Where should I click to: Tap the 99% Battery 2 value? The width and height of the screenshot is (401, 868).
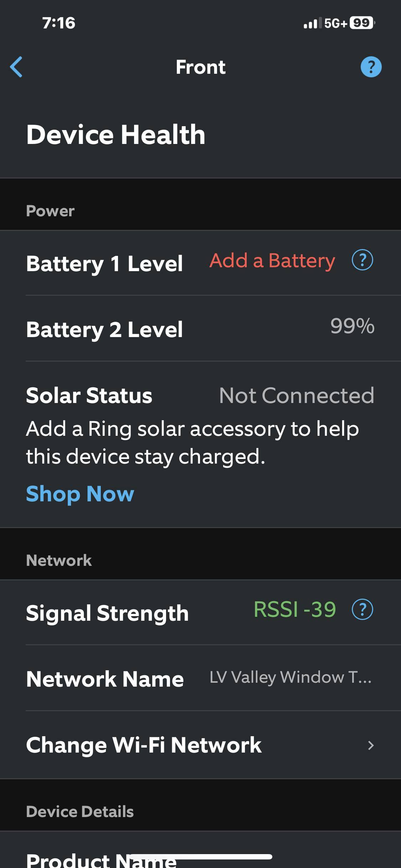[352, 326]
